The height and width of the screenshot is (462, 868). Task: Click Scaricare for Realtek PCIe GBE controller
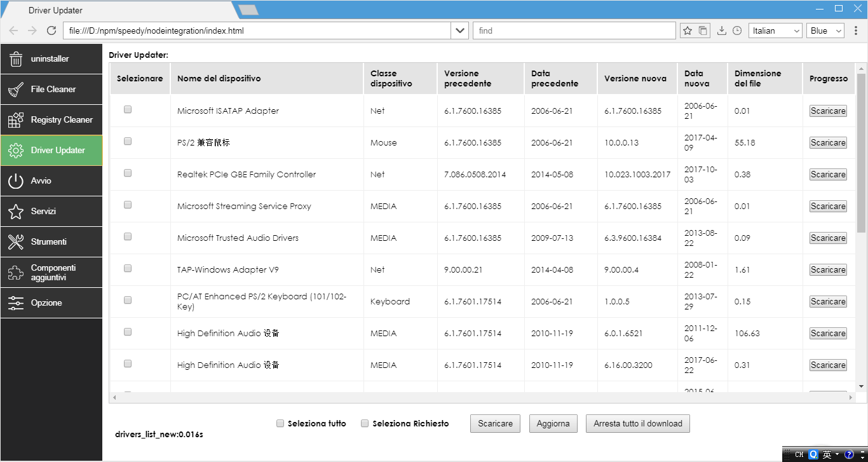click(x=828, y=175)
